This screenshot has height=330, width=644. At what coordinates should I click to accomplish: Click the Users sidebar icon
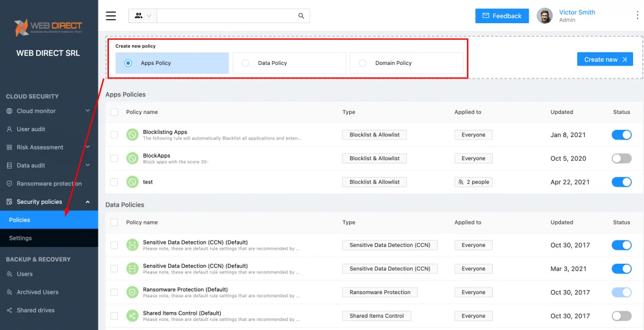click(x=10, y=274)
